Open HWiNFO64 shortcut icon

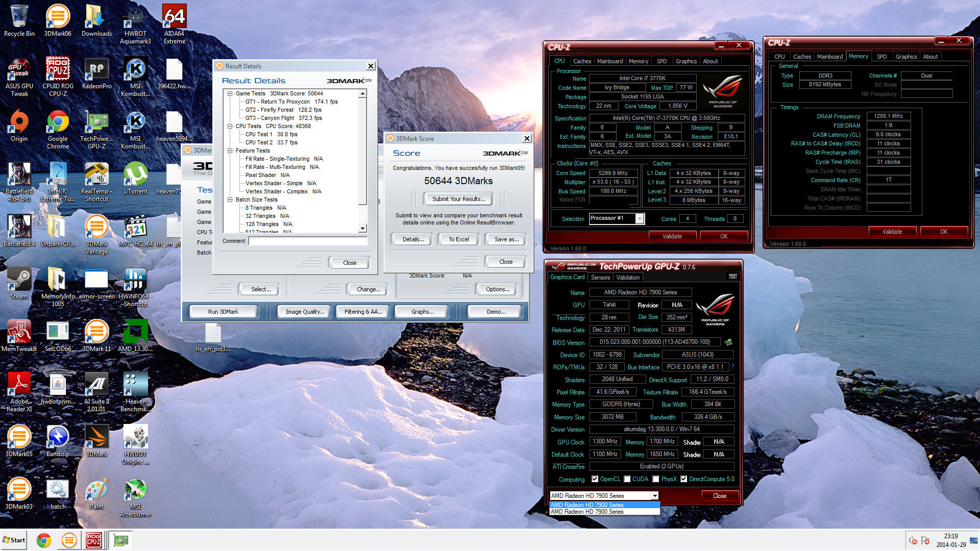135,287
